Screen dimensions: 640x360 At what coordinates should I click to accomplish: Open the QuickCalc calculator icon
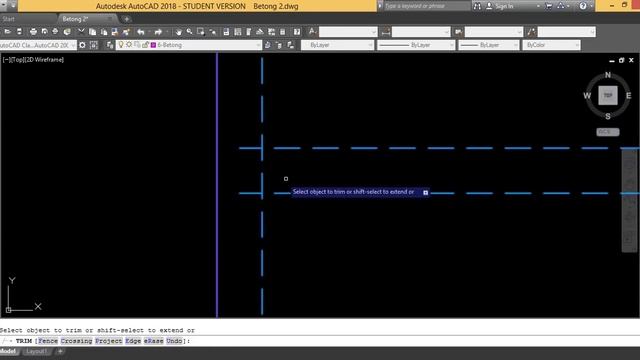(x=282, y=32)
